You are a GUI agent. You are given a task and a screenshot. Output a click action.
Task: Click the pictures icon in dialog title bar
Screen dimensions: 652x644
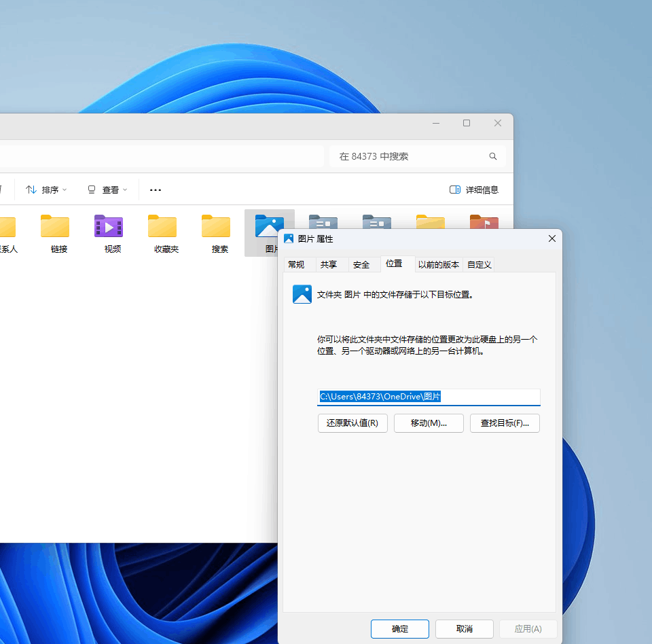pyautogui.click(x=289, y=239)
